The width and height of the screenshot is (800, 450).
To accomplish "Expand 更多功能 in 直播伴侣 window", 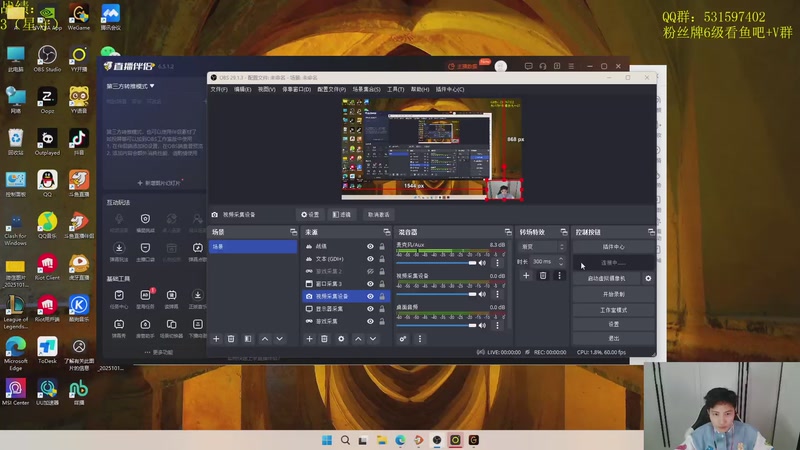I will point(159,352).
